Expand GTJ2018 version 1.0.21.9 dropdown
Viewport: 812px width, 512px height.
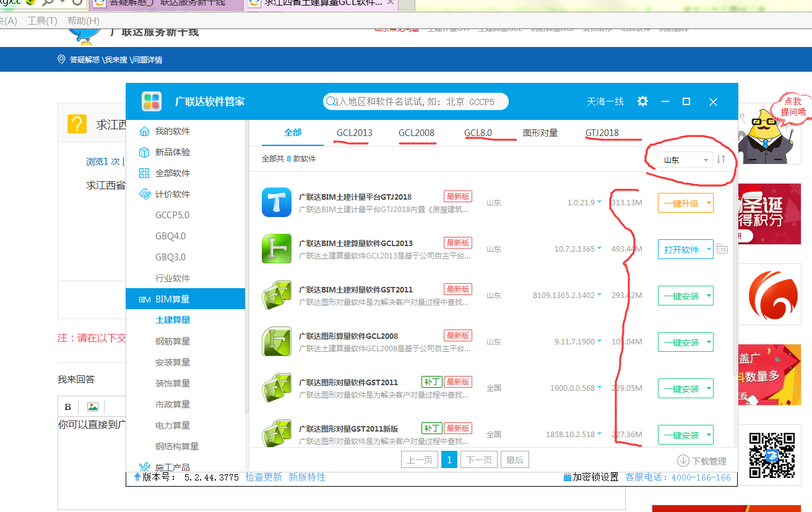coord(599,203)
